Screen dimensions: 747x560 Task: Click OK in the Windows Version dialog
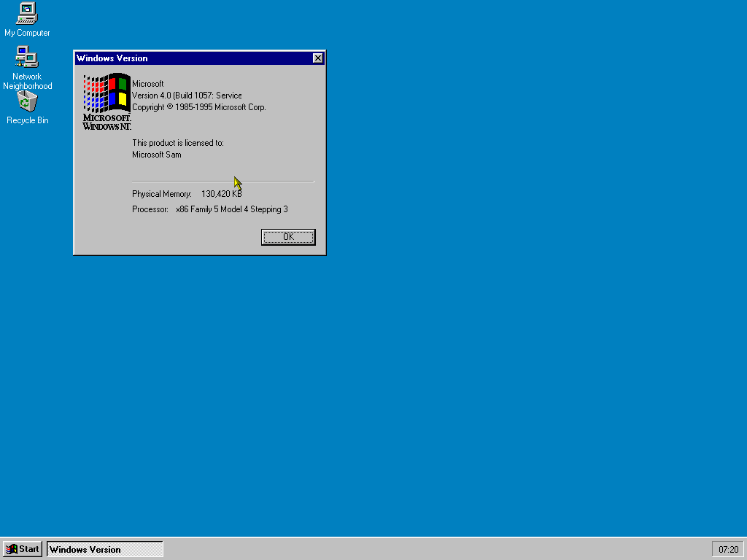click(288, 237)
